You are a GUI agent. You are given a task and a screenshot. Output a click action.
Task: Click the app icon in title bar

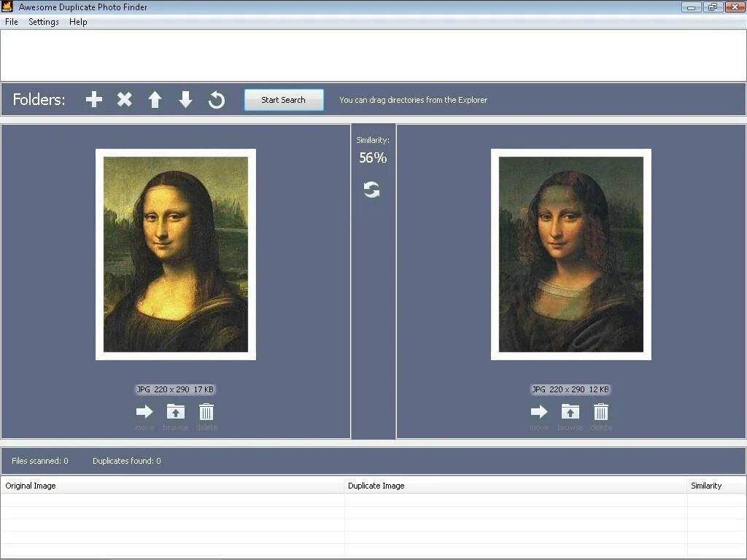coord(7,7)
